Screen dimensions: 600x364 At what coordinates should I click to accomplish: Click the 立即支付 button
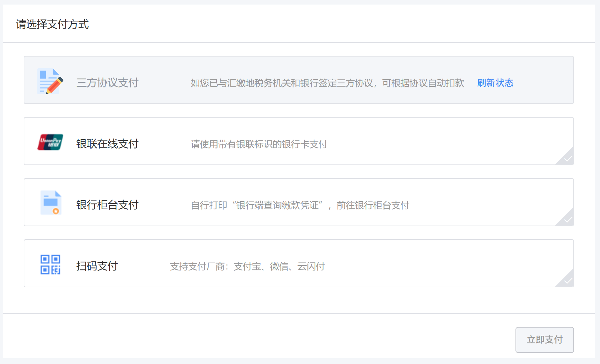pyautogui.click(x=544, y=340)
